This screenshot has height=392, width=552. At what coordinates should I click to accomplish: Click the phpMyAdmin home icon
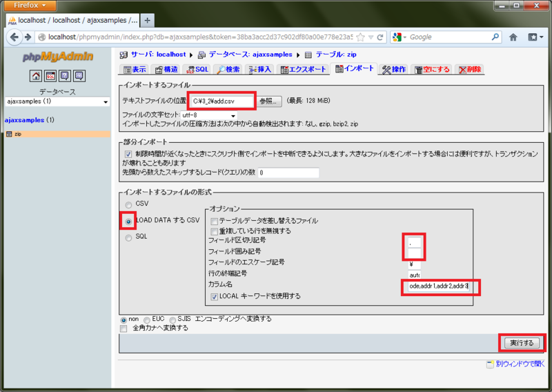(36, 76)
